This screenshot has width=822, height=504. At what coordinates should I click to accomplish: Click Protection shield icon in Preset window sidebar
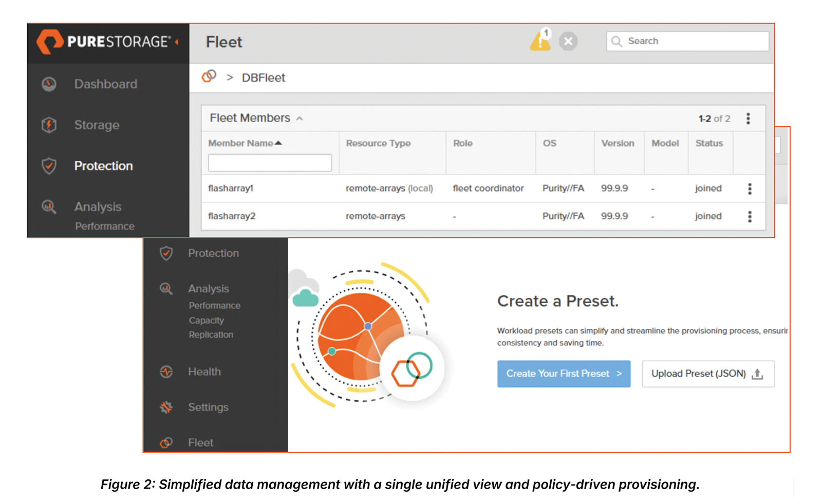point(166,253)
